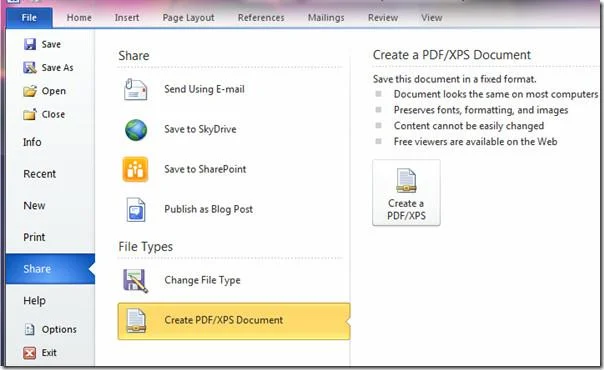604x370 pixels.
Task: Select Change File Type
Action: pyautogui.click(x=233, y=280)
